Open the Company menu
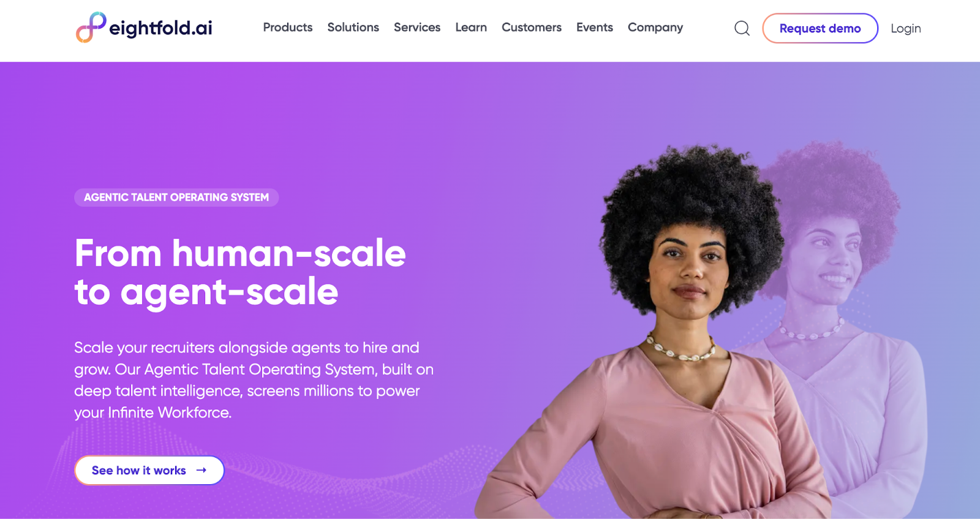 (x=655, y=28)
